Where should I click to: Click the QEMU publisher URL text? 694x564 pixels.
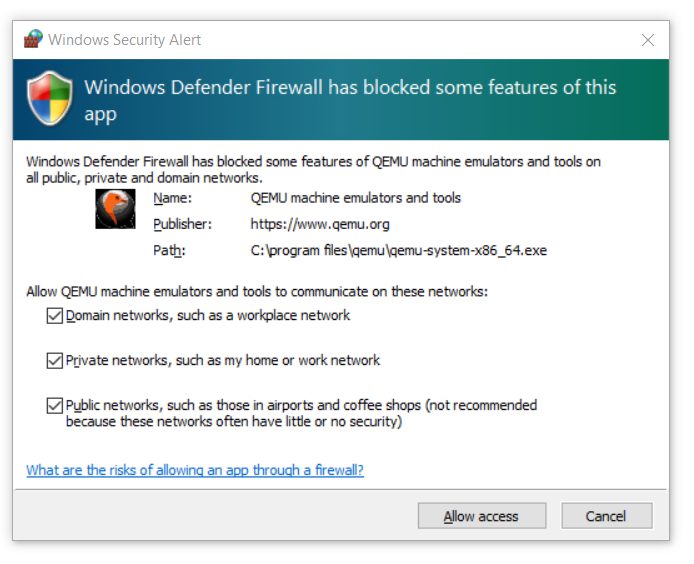tap(320, 224)
